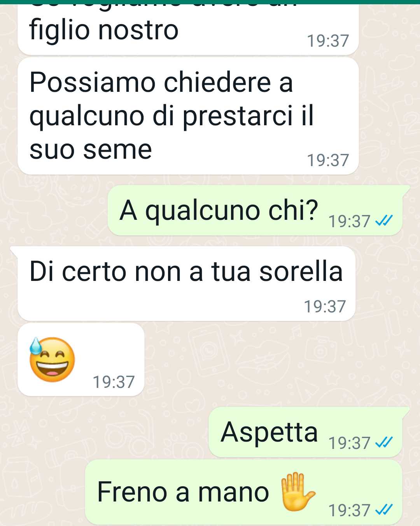The height and width of the screenshot is (526, 420).
Task: Tap the 19:37 timestamp under 'suo seme'
Action: [x=328, y=160]
